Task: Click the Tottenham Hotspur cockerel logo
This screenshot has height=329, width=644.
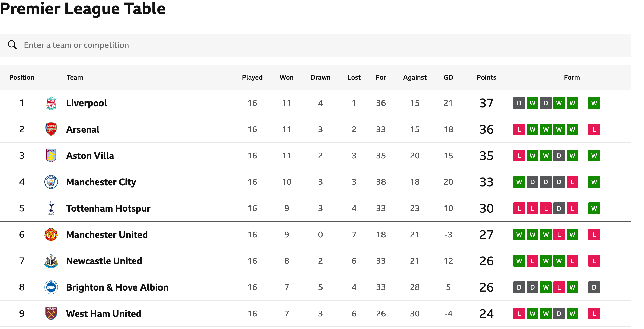Action: (51, 208)
